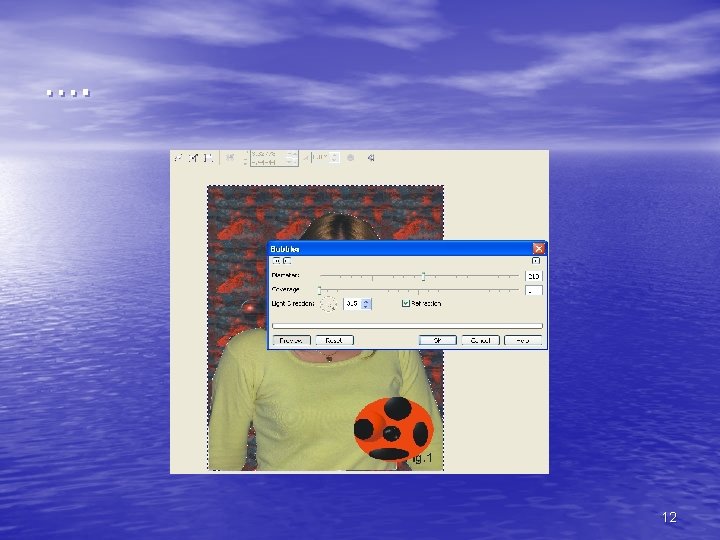Click the second preview-mode icon in Bubbles dialog
This screenshot has width=720, height=540.
(x=287, y=261)
